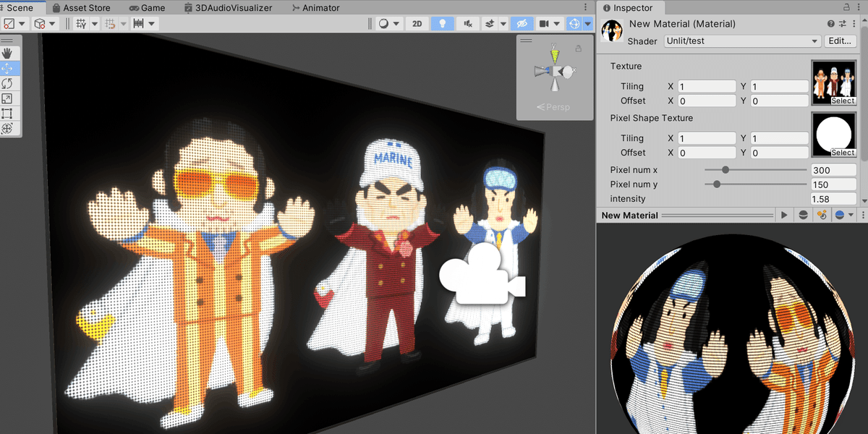868x434 pixels.
Task: Select the Rect transform tool
Action: pos(7,114)
